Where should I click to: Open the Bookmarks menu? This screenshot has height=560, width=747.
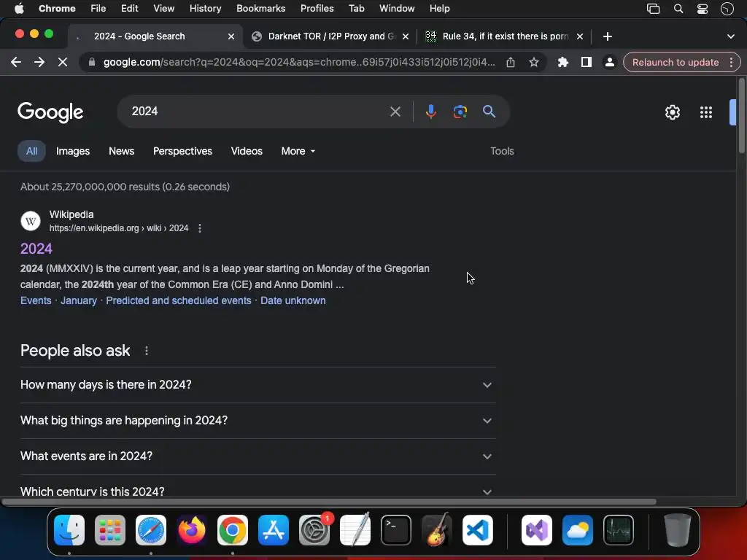tap(260, 9)
